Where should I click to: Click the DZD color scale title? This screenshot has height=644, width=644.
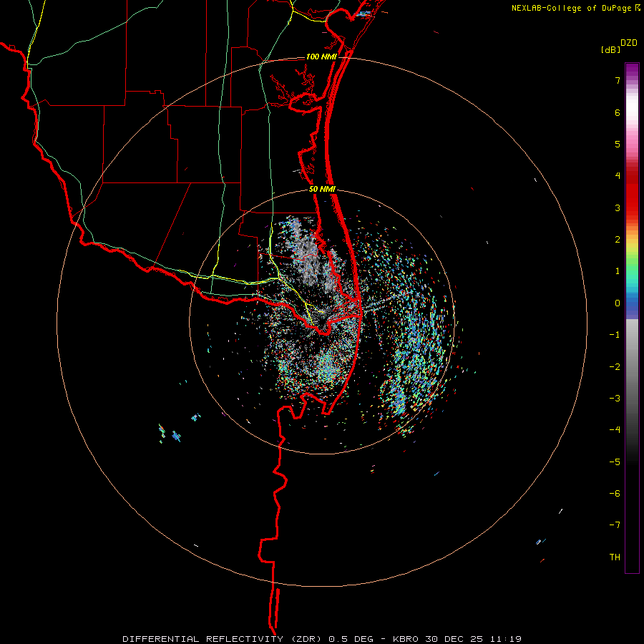(629, 42)
